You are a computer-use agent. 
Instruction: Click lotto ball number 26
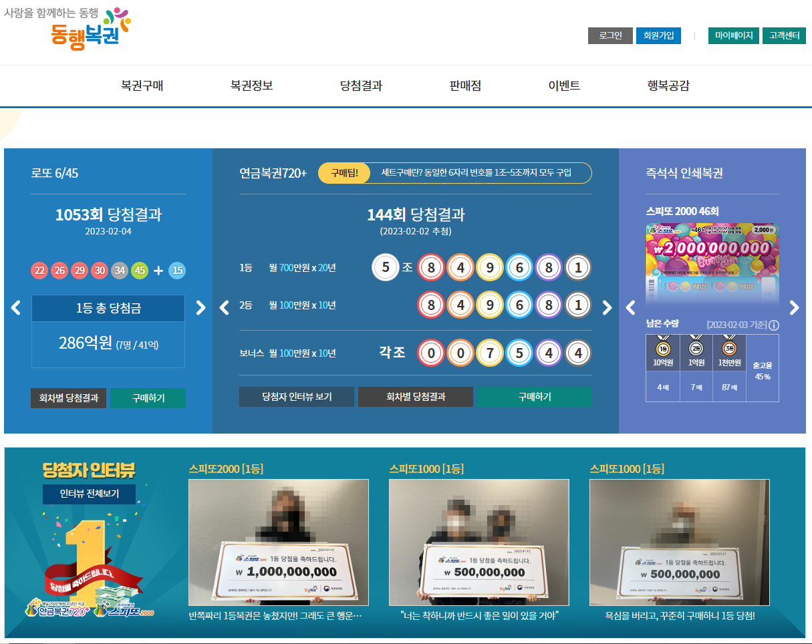[x=59, y=271]
